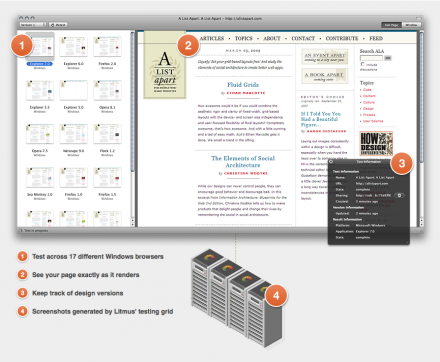
Task: Open the Version 1 dropdown
Action: pyautogui.click(x=33, y=25)
